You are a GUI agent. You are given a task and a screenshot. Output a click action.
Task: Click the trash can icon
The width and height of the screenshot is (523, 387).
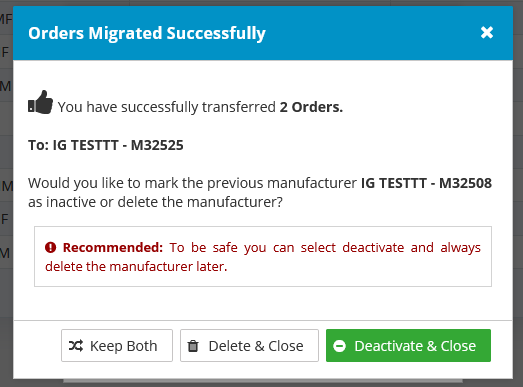(x=193, y=346)
